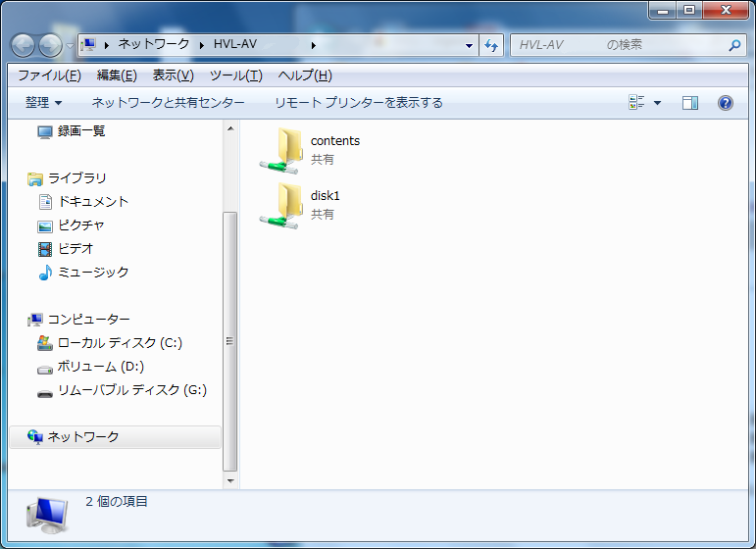
Task: Select ライブラリ in the navigation pane
Action: 76,178
